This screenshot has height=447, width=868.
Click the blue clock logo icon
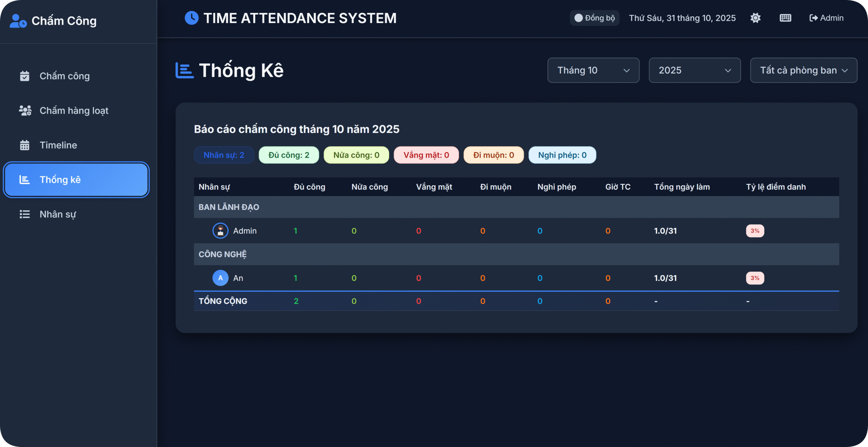click(x=192, y=18)
